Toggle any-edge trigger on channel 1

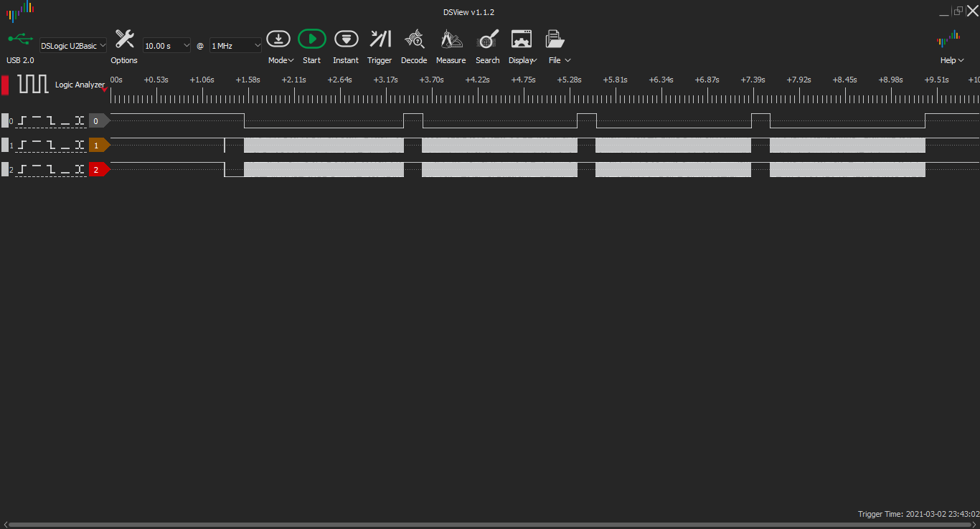click(x=79, y=145)
